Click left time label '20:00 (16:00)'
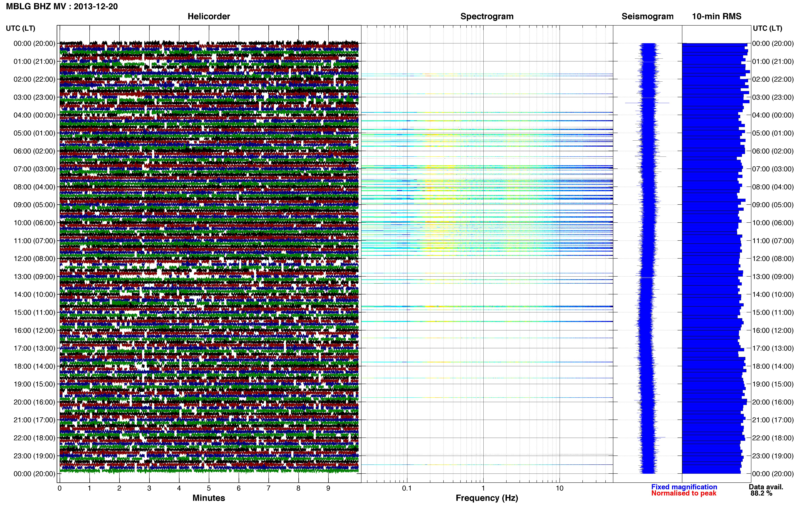Screen dimensions: 812x508 point(34,402)
